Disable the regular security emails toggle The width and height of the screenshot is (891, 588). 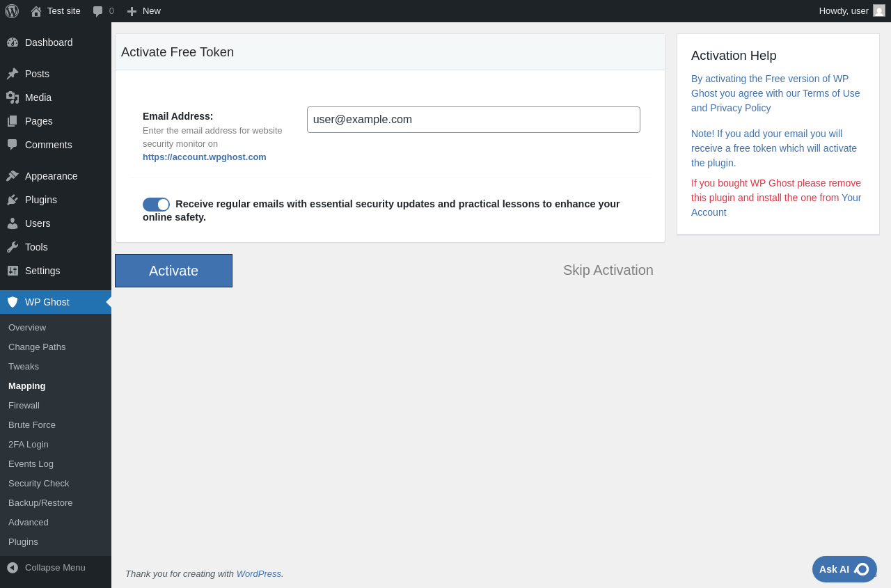156,205
